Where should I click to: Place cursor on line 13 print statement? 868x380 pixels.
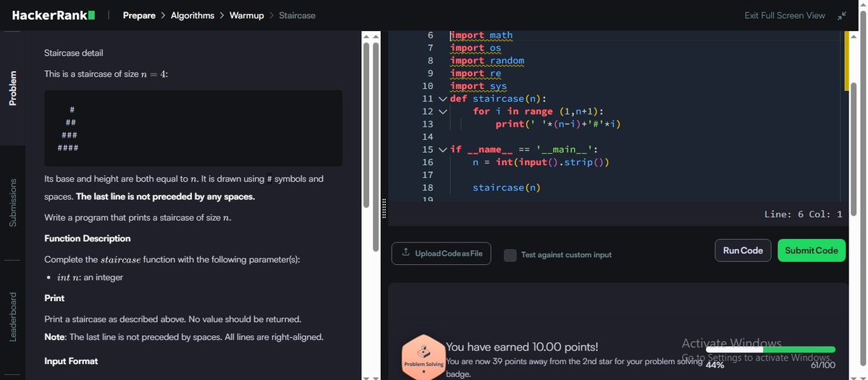tap(558, 124)
